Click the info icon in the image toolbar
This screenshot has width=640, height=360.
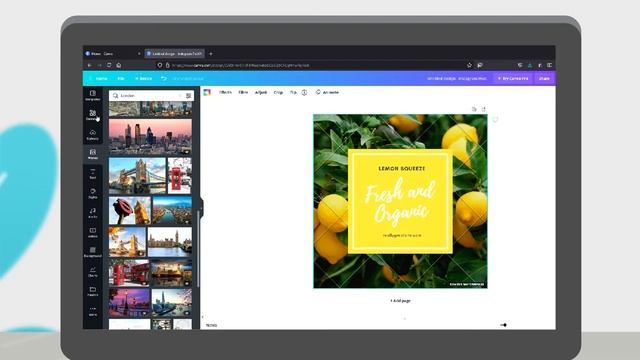[304, 93]
